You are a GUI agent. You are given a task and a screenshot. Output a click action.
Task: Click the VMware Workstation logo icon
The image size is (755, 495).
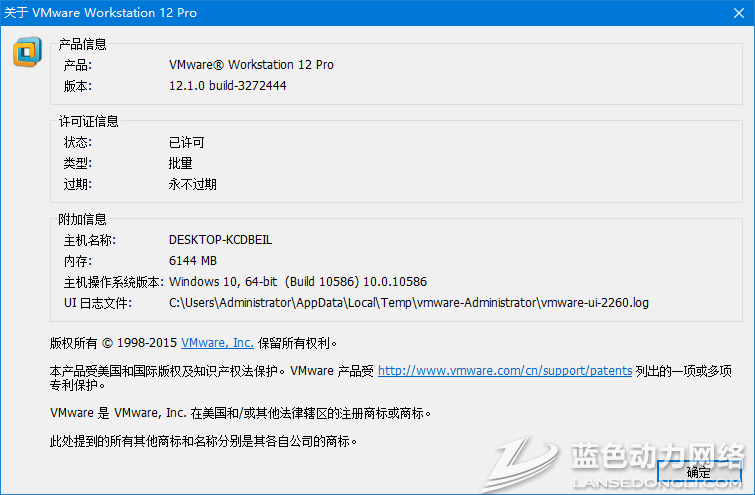click(27, 52)
